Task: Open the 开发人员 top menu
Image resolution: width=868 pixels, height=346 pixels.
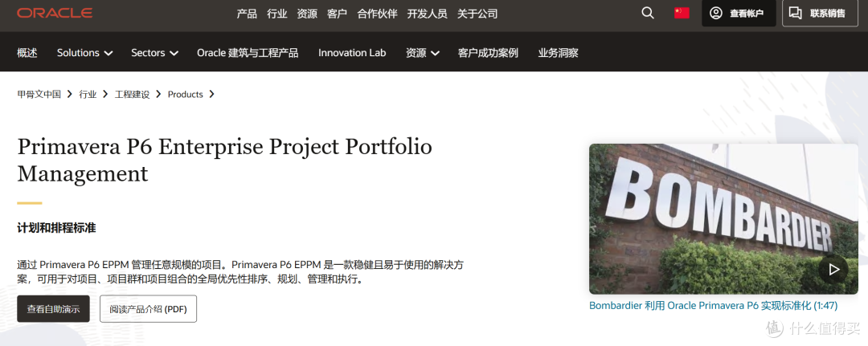Action: click(428, 14)
